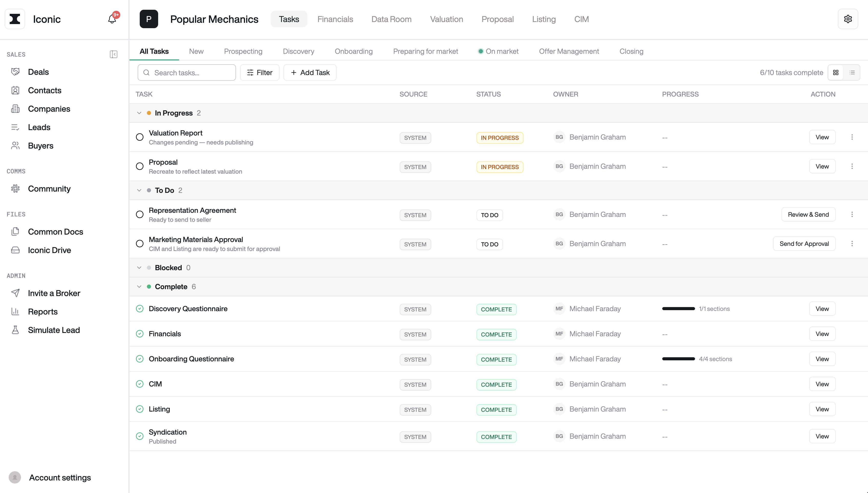The width and height of the screenshot is (868, 493).
Task: Mark Marketing Materials Approval complete
Action: pos(140,244)
